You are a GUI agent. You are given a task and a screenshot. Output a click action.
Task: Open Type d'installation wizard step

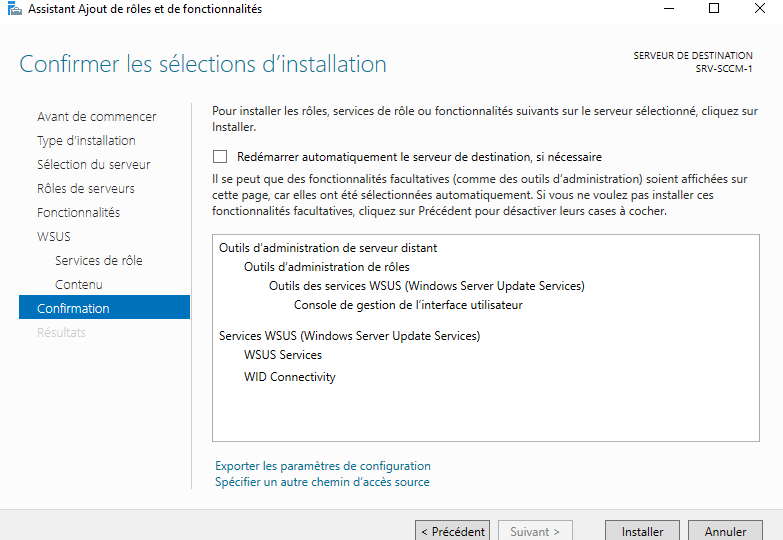86,141
